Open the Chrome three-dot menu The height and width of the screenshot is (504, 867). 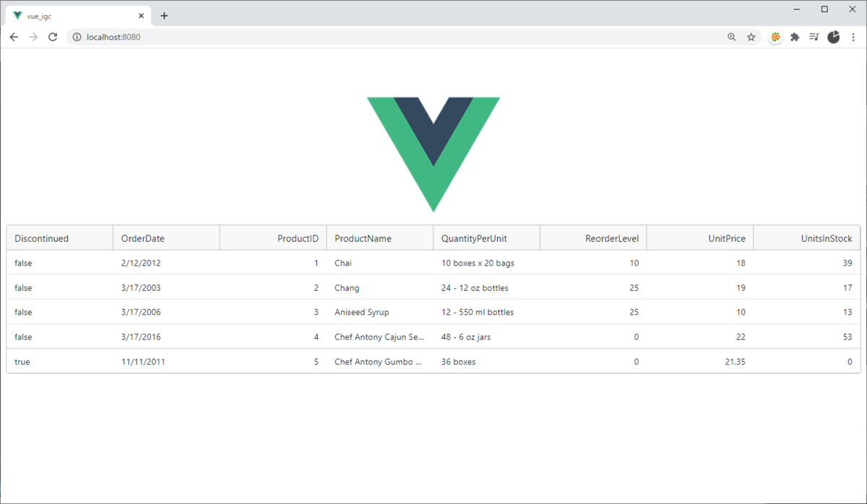pos(853,37)
